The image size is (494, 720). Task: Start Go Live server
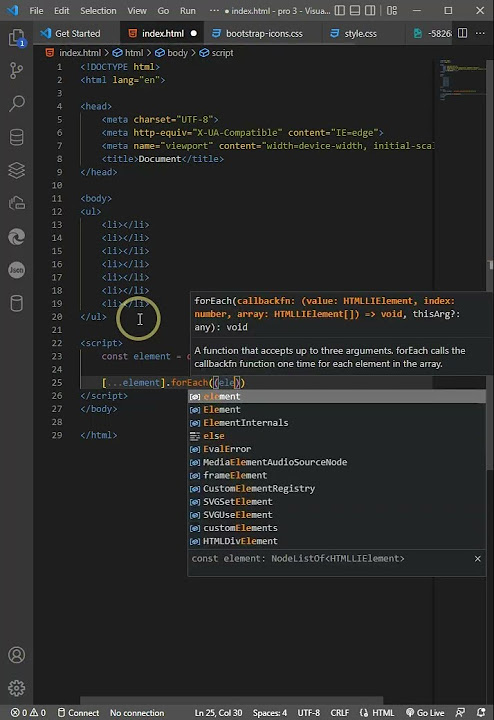pyautogui.click(x=425, y=713)
